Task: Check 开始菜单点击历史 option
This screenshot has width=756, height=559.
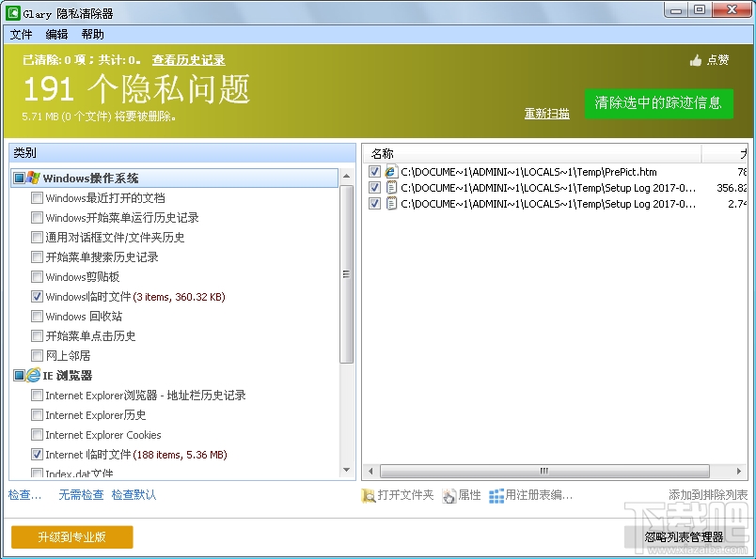Action: point(37,336)
